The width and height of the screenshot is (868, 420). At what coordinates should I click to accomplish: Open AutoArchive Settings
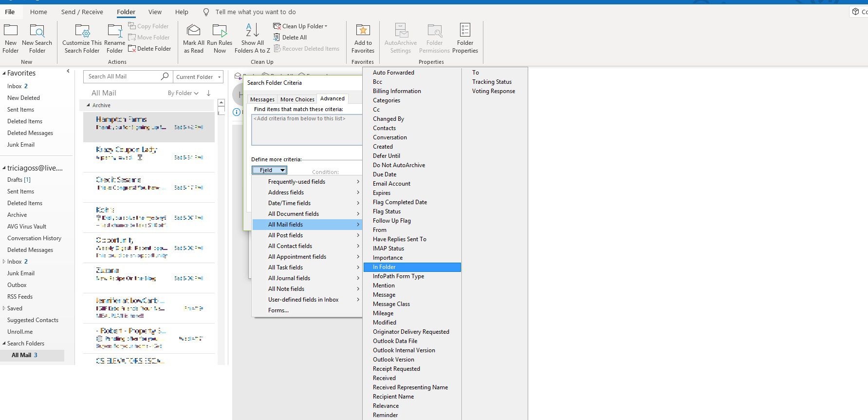401,38
